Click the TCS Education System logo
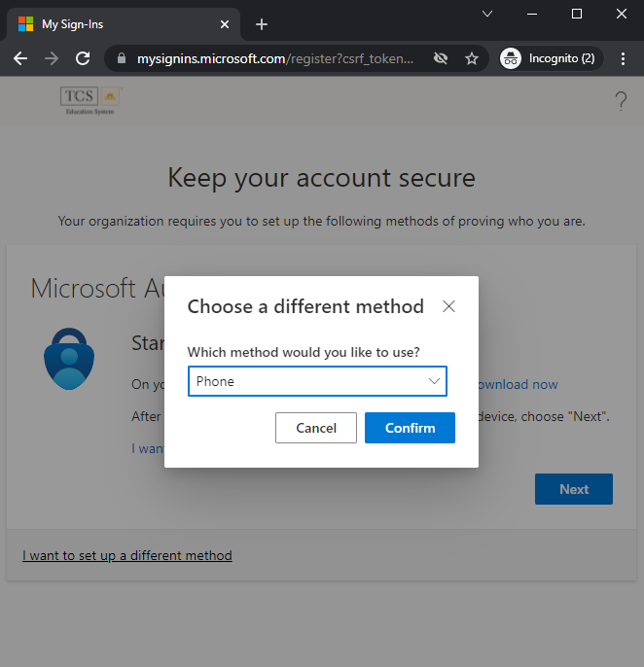This screenshot has height=667, width=644. coord(90,100)
